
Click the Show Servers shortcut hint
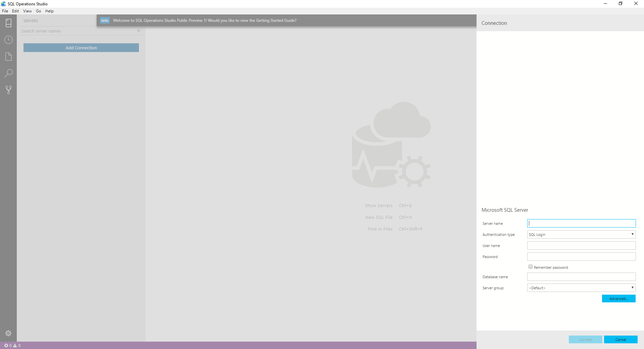(388, 206)
